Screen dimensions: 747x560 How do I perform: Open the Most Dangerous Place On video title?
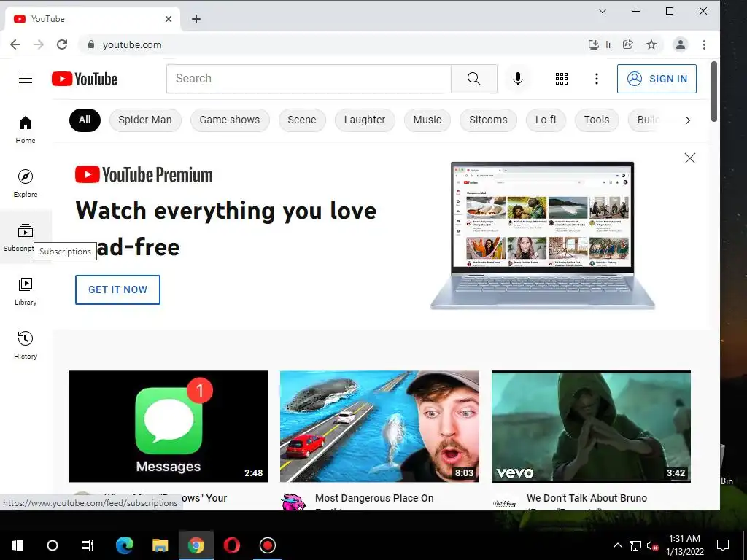pyautogui.click(x=374, y=498)
